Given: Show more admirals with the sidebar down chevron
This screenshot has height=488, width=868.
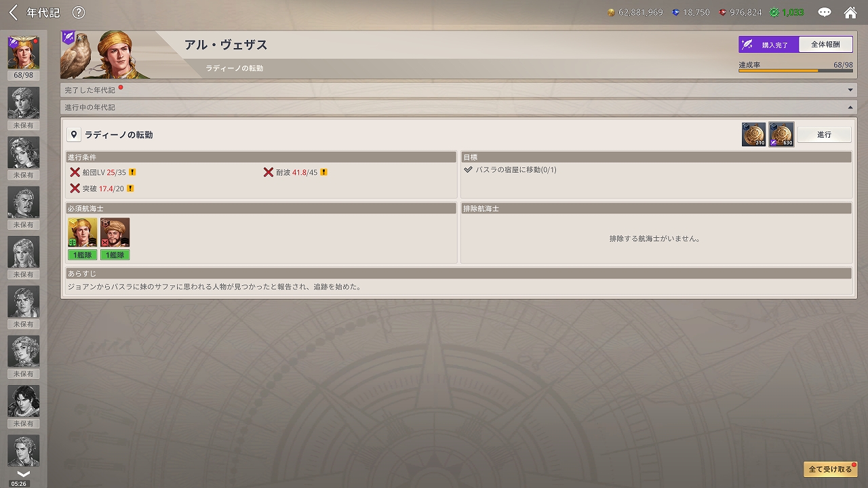Looking at the screenshot, I should 24,474.
